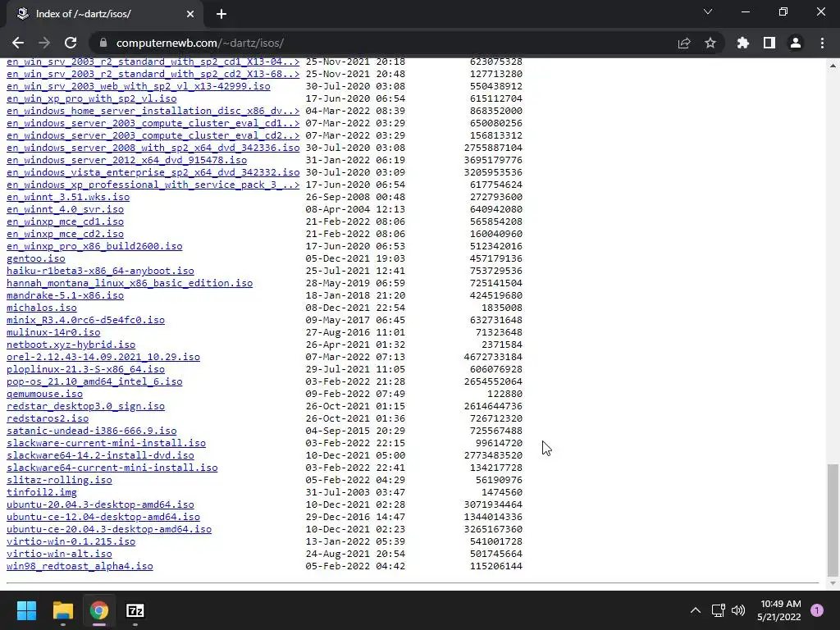Download win98_redtoast_alpha4.iso

tap(80, 567)
